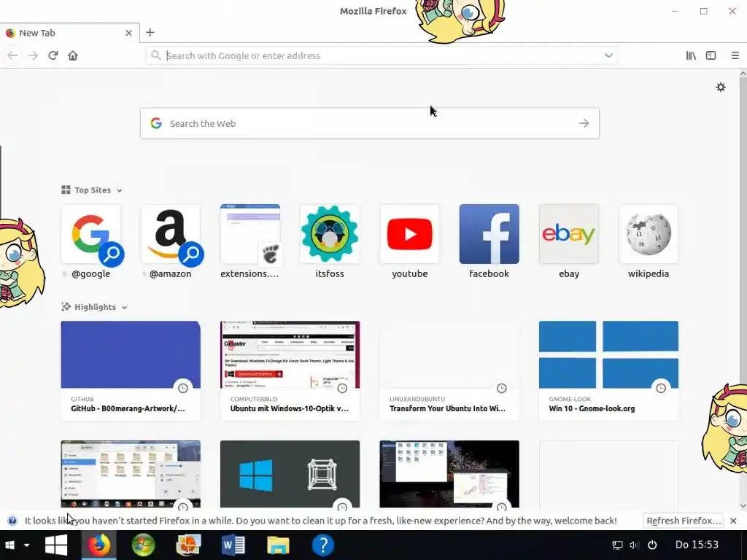Click the notification bar question mark icon
The width and height of the screenshot is (747, 560).
(x=12, y=521)
